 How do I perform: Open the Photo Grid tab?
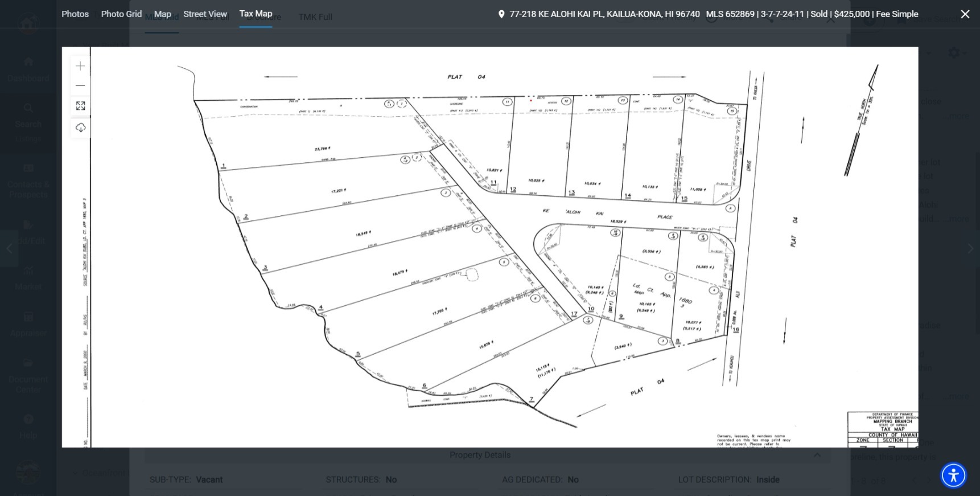(x=121, y=14)
